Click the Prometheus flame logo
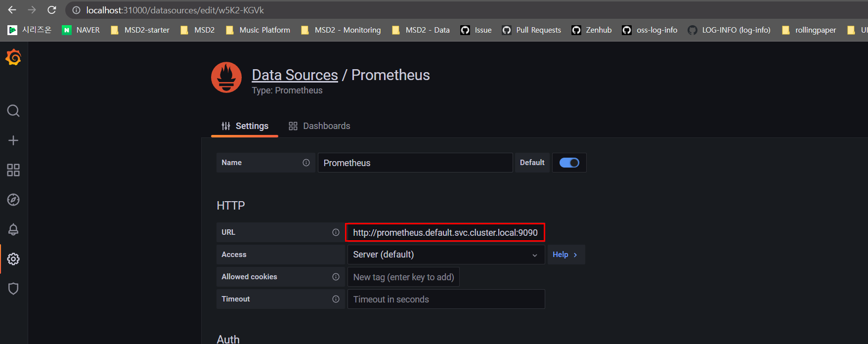Viewport: 868px width, 344px height. point(226,77)
